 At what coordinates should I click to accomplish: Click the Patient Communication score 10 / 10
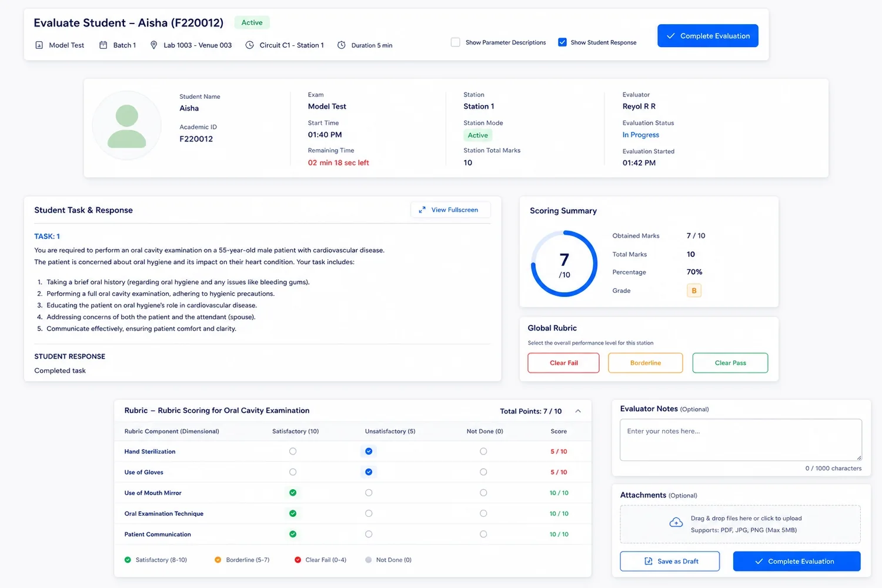point(559,534)
